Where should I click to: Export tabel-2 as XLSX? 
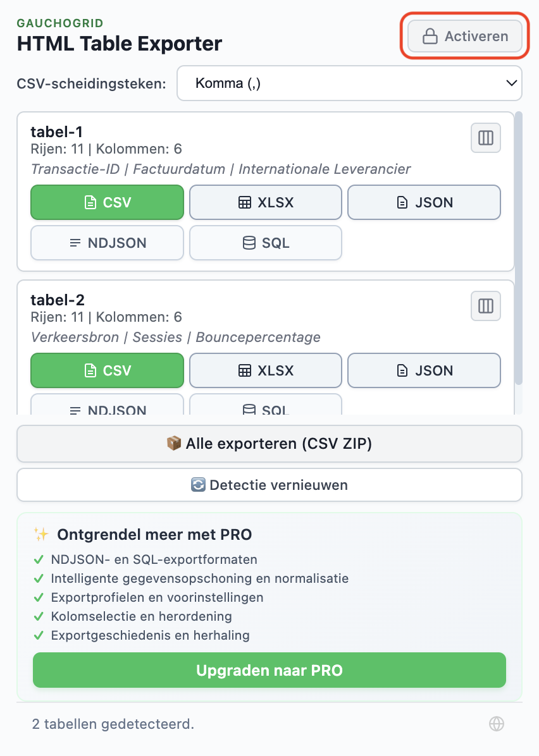[x=265, y=370]
